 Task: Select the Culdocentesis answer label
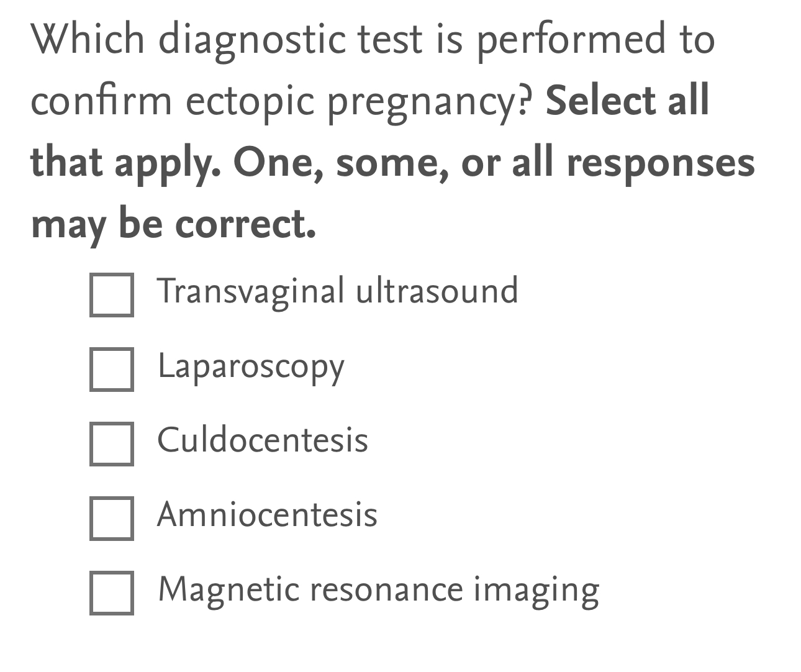pyautogui.click(x=263, y=441)
